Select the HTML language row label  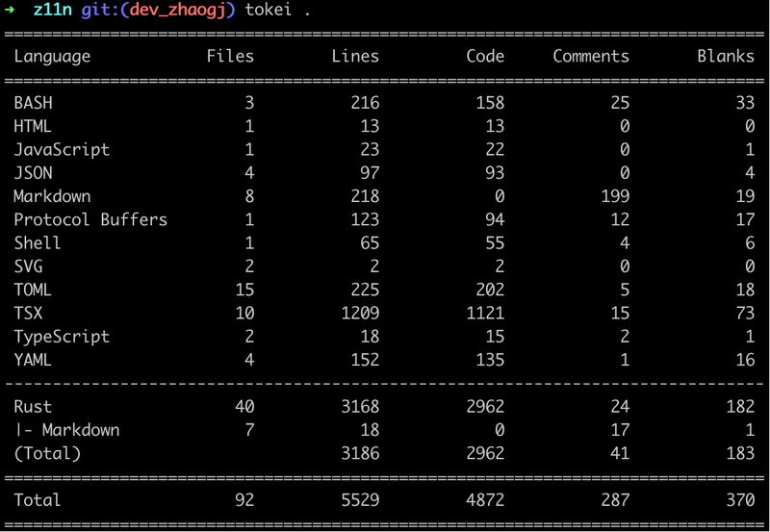[x=33, y=126]
